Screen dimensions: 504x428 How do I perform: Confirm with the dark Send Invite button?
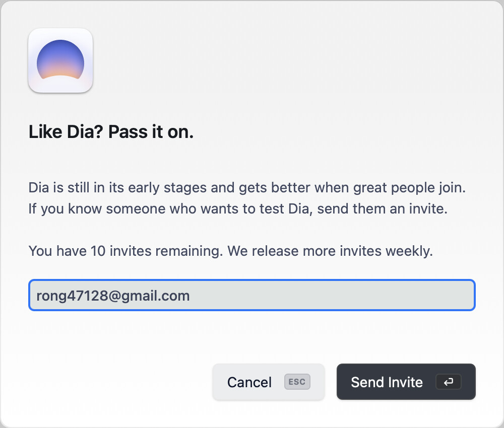click(x=406, y=382)
